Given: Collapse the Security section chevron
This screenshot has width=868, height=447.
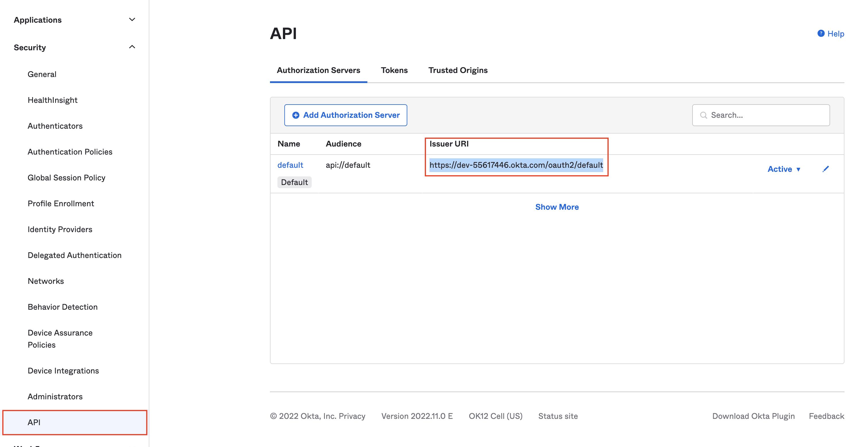Looking at the screenshot, I should (132, 47).
